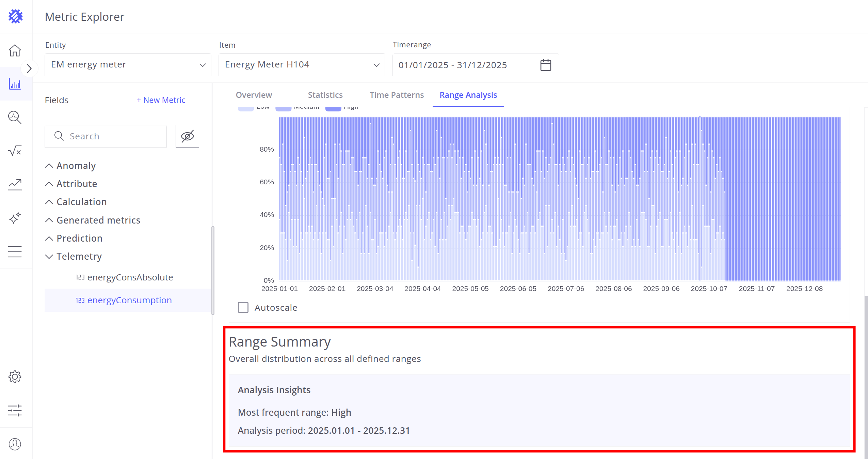This screenshot has height=459, width=868.
Task: Click the Metric Explorer bar-chart sidebar icon
Action: pyautogui.click(x=15, y=84)
